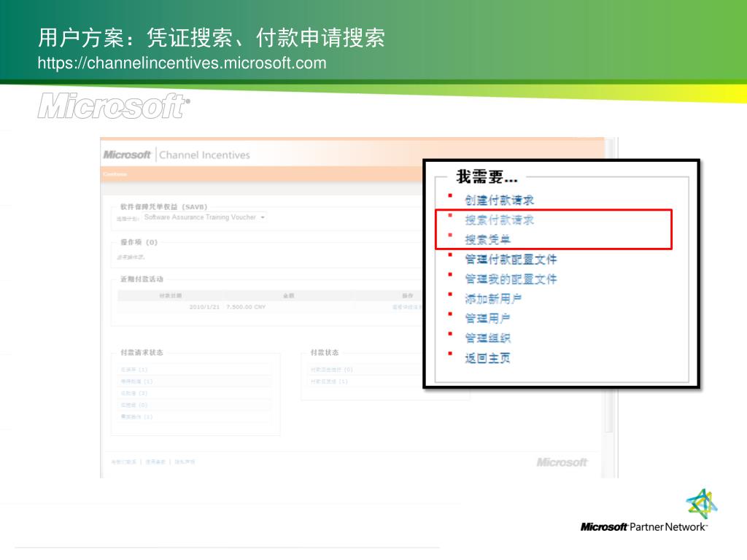
Task: Open the payment request status link showing (2)
Action: click(x=134, y=393)
